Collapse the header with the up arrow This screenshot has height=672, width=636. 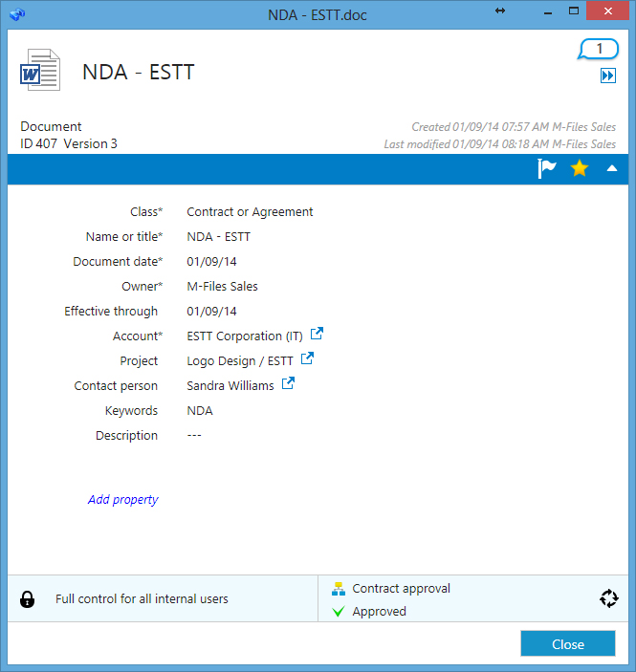[x=612, y=169]
